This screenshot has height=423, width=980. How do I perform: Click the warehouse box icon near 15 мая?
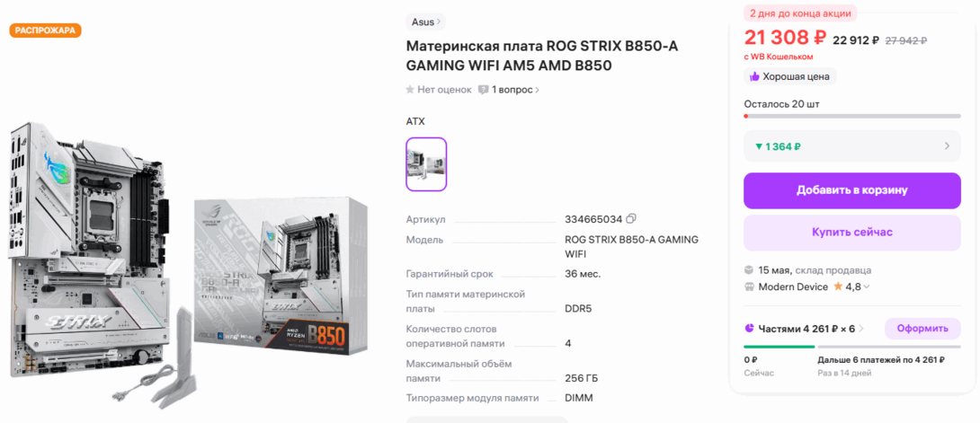749,270
